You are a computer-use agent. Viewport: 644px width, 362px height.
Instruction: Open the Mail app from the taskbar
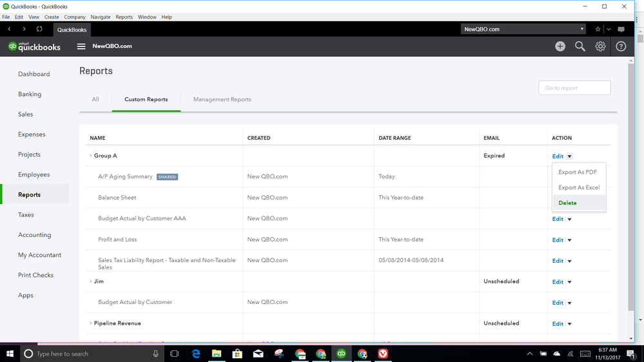[x=259, y=354]
